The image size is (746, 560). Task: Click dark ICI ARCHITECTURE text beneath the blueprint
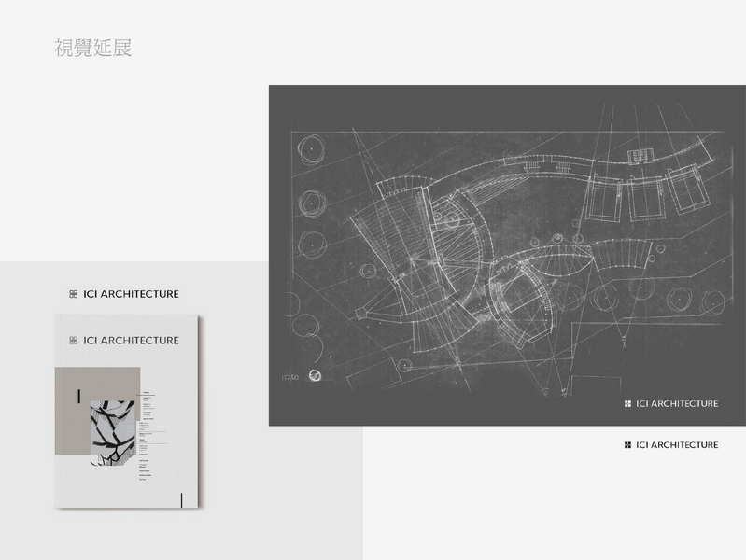coord(677,445)
